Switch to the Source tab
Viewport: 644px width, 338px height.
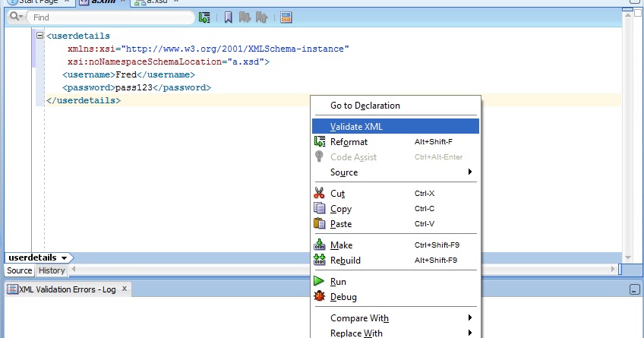[19, 270]
